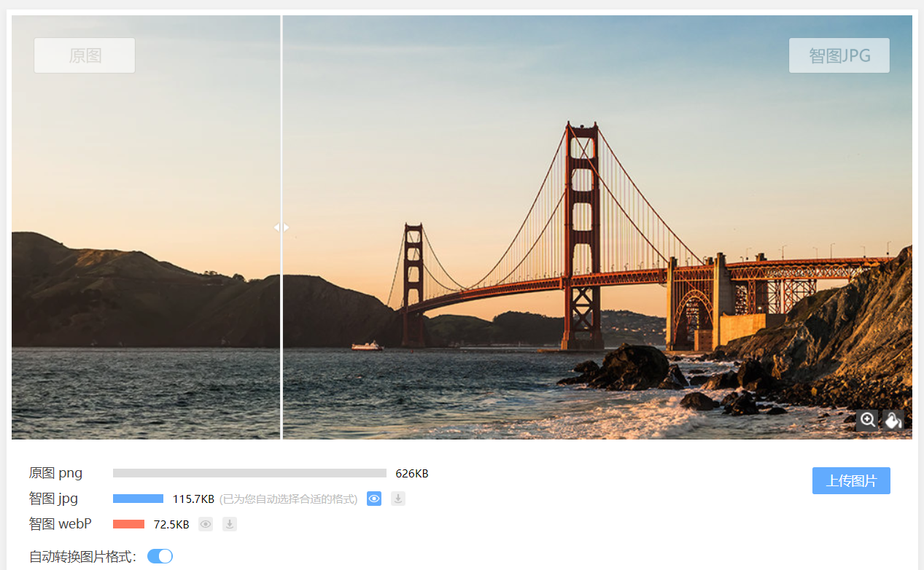Click the 自动转换图片格式 label
Screen dimensions: 924x570
coord(83,557)
